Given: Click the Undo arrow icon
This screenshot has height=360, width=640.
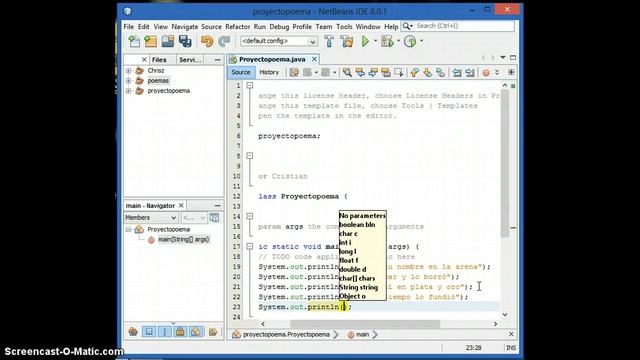Looking at the screenshot, I should (207, 41).
